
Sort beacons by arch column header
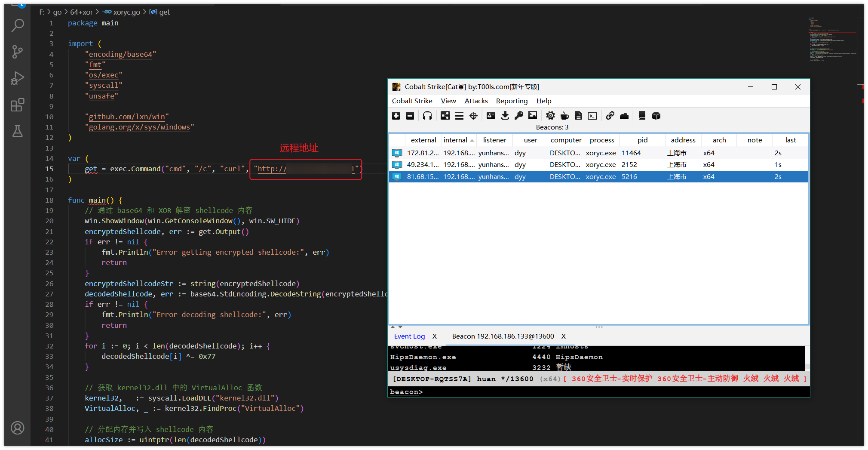(x=719, y=140)
